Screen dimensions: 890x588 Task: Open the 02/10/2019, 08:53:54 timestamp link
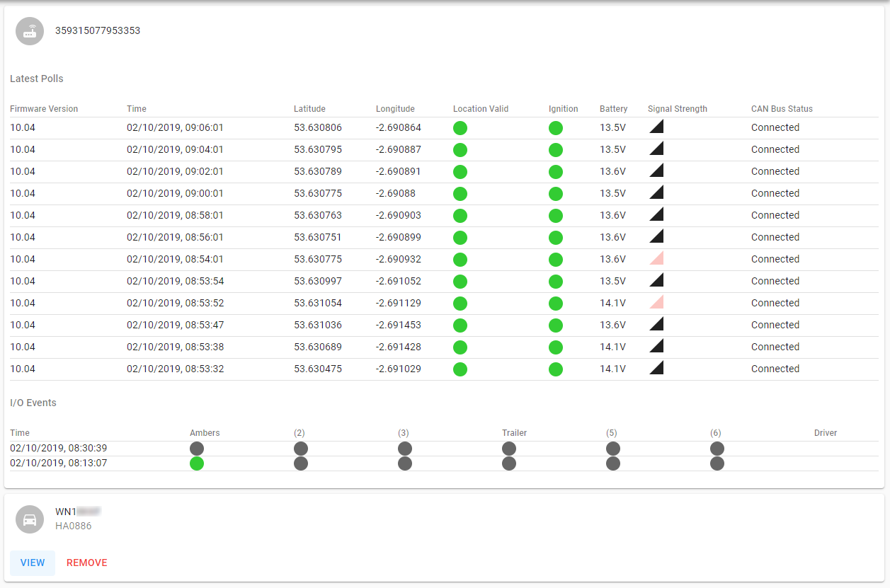coord(176,281)
